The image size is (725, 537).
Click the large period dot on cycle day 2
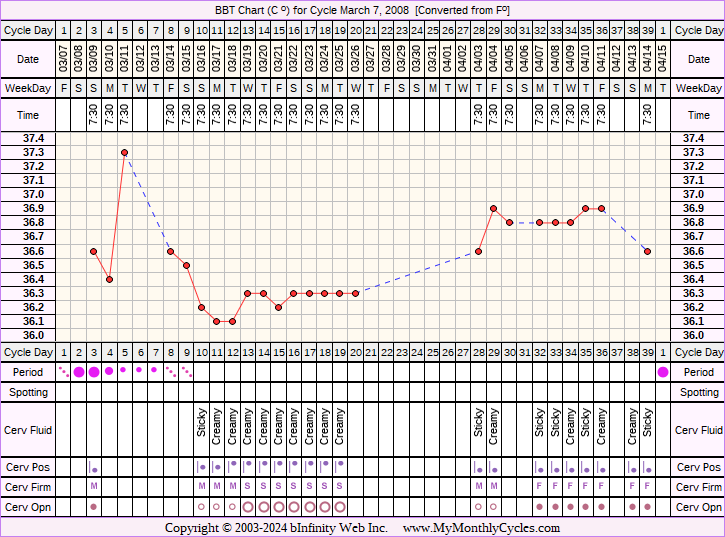pos(79,372)
